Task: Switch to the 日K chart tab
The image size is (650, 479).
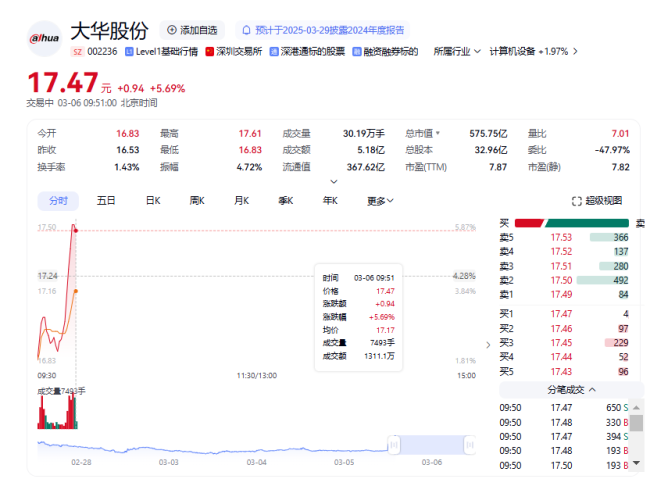Action: pos(153,201)
